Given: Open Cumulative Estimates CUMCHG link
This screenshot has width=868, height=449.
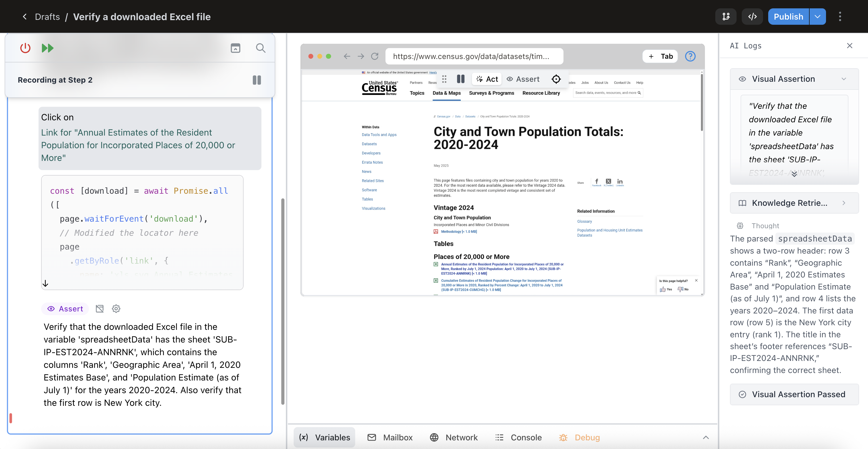Looking at the screenshot, I should tap(502, 285).
